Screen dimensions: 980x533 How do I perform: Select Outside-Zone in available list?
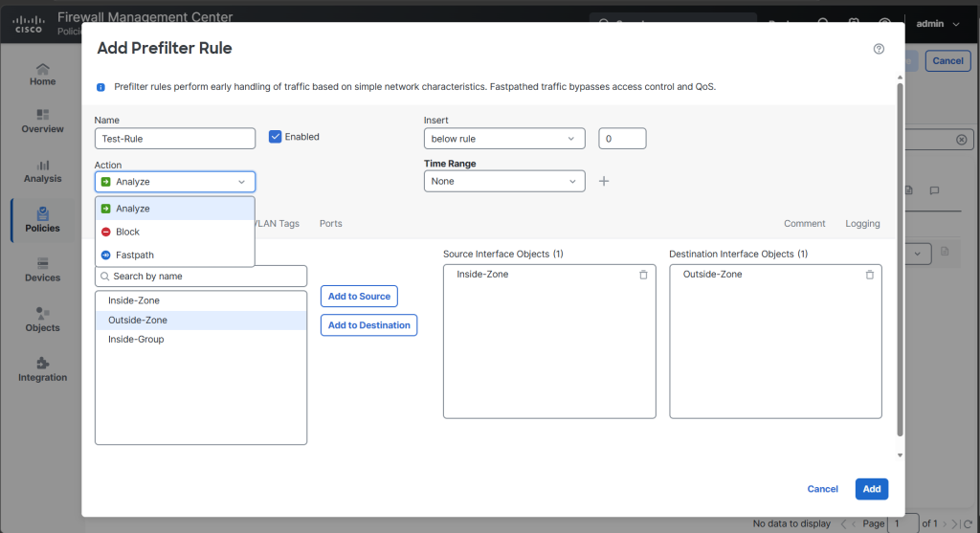click(x=201, y=320)
